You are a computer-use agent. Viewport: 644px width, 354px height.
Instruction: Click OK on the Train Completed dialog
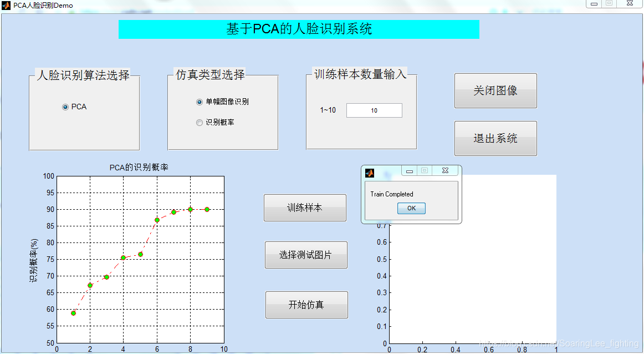tap(411, 208)
